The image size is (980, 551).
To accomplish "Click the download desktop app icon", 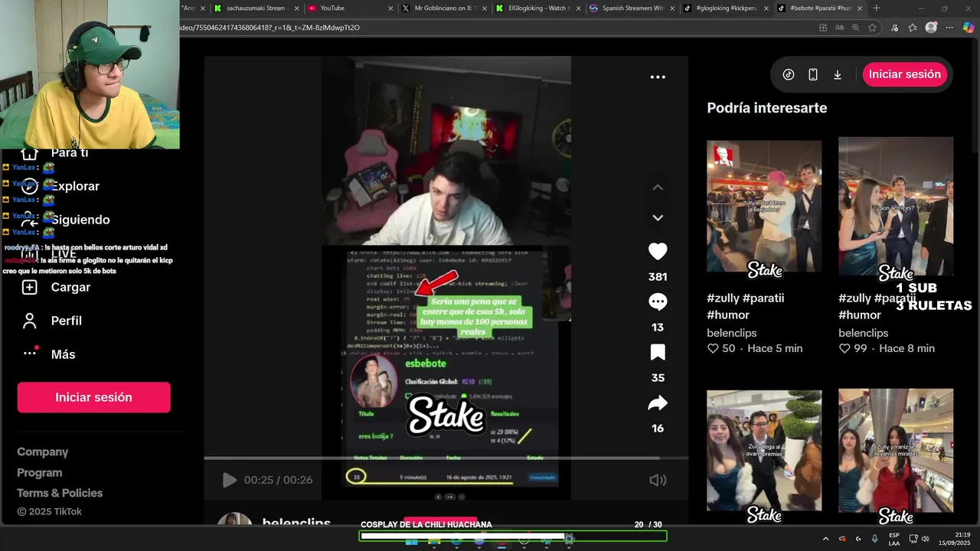I will pos(838,74).
